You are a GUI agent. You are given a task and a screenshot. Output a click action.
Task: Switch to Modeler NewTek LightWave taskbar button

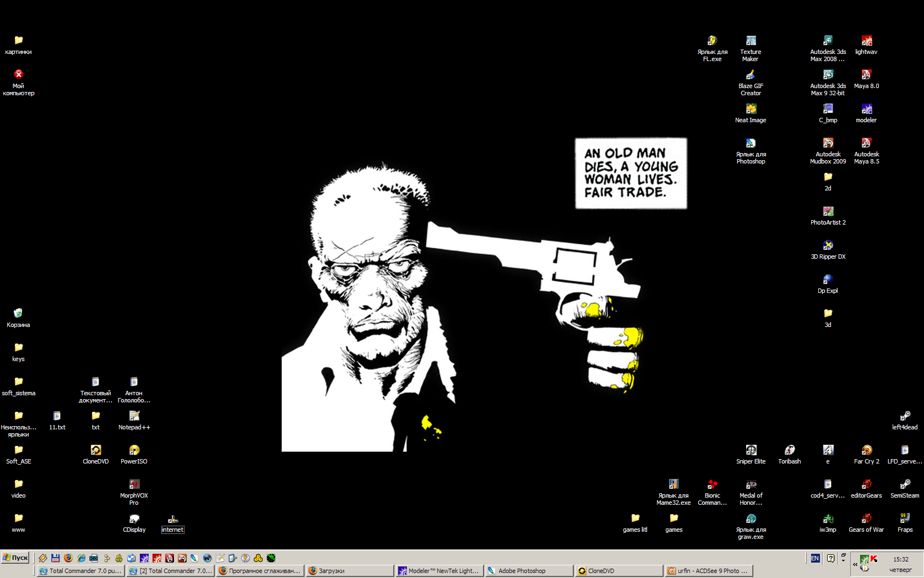point(439,571)
